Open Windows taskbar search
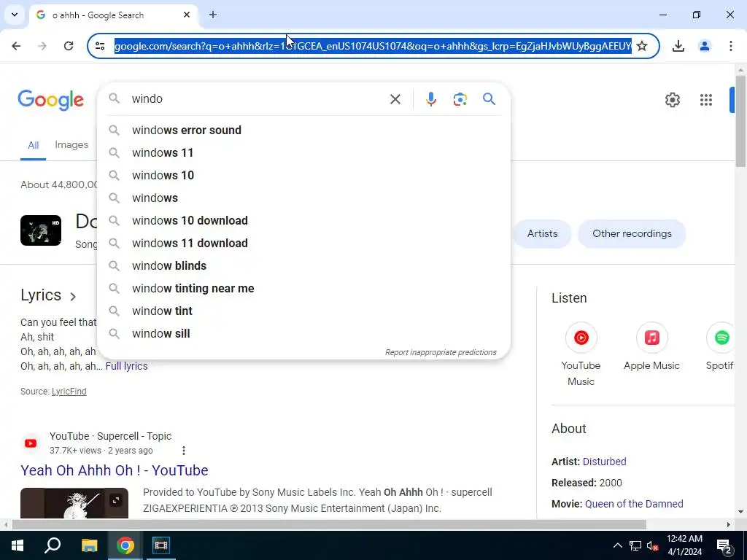 pos(53,545)
